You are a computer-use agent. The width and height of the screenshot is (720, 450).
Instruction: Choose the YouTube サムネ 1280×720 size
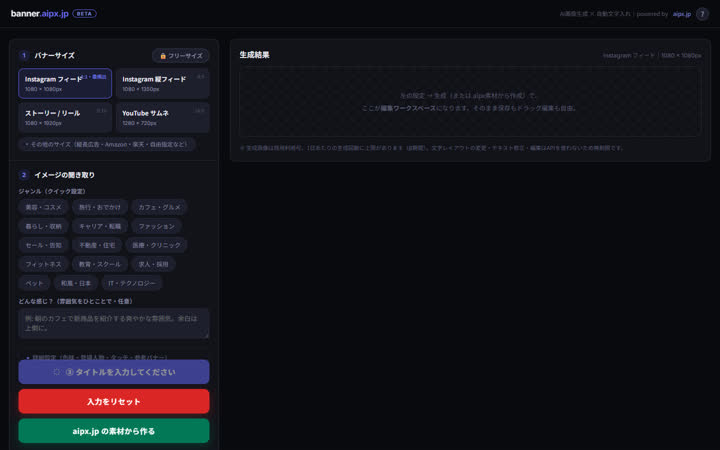tap(163, 117)
